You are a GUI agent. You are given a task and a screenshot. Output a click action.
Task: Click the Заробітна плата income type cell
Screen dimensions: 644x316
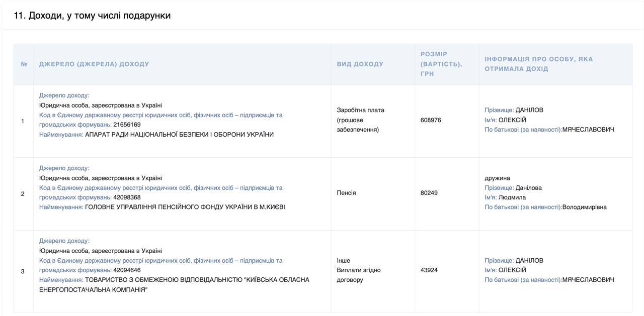(360, 120)
